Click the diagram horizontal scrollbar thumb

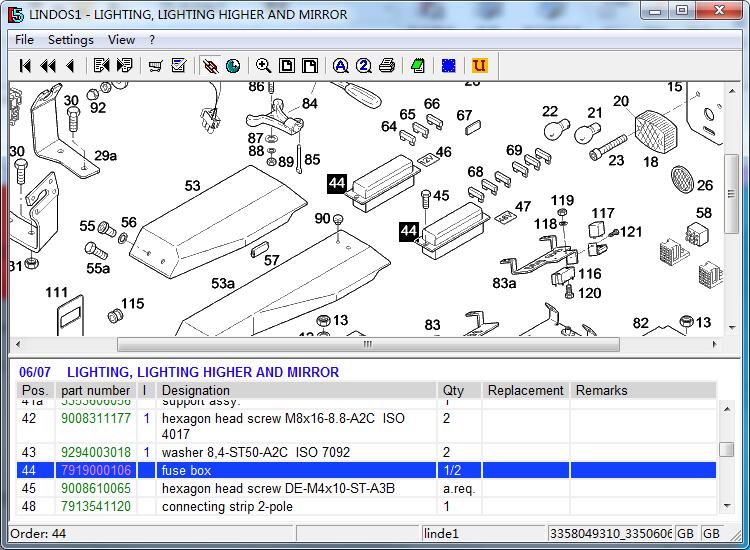368,344
